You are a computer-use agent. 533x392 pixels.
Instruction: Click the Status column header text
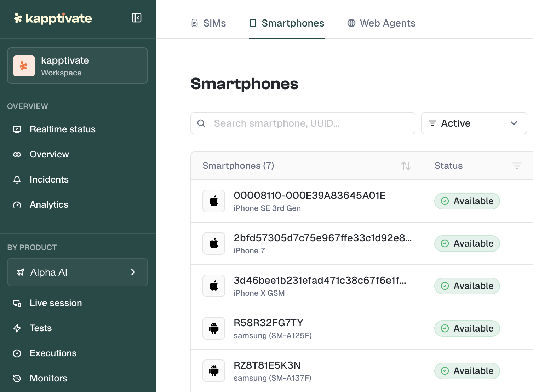tap(448, 166)
